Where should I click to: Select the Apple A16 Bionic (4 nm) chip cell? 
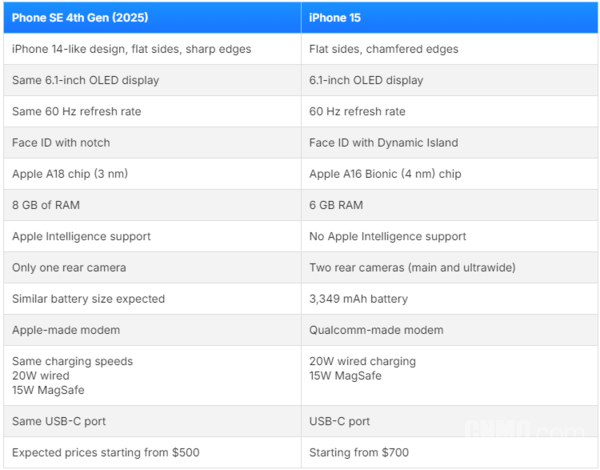coord(450,174)
